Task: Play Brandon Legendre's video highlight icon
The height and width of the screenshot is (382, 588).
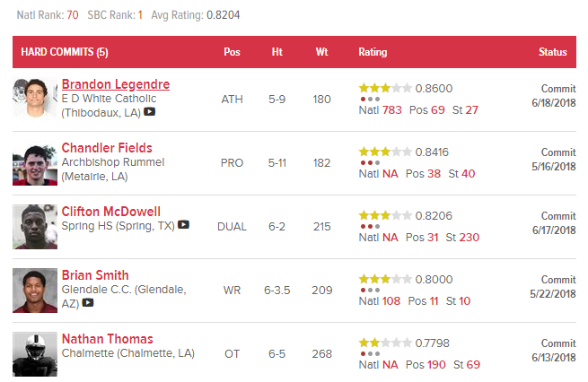Action: 150,112
